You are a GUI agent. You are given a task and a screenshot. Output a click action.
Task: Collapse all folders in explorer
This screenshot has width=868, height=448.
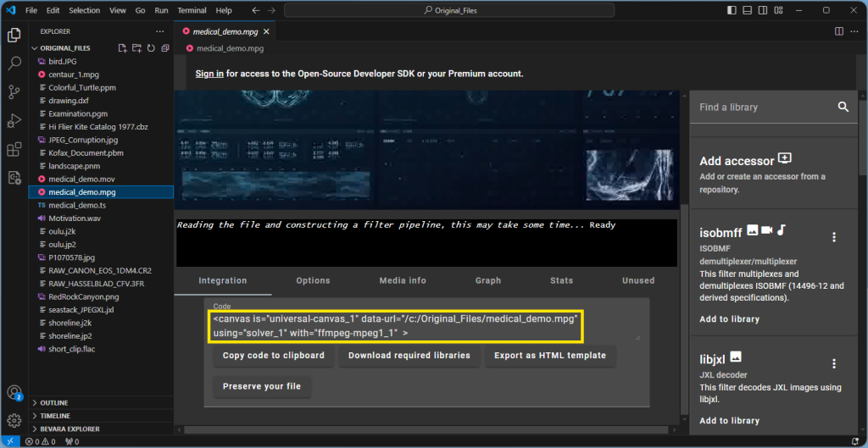[x=164, y=48]
